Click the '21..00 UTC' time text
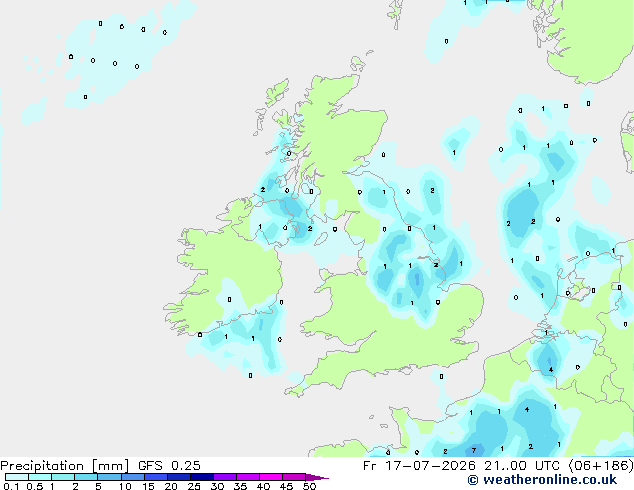This screenshot has width=634, height=490. tap(522, 466)
